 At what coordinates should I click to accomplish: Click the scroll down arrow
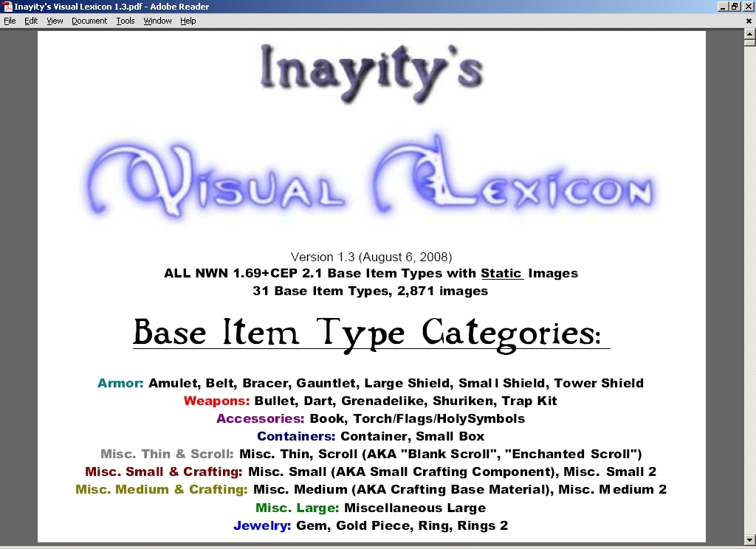tap(749, 538)
